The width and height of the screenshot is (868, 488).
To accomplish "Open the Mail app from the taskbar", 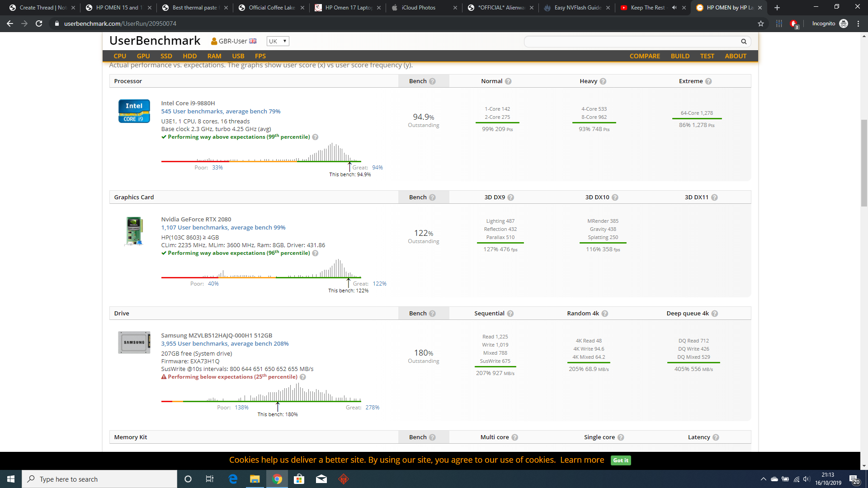I will click(x=321, y=479).
